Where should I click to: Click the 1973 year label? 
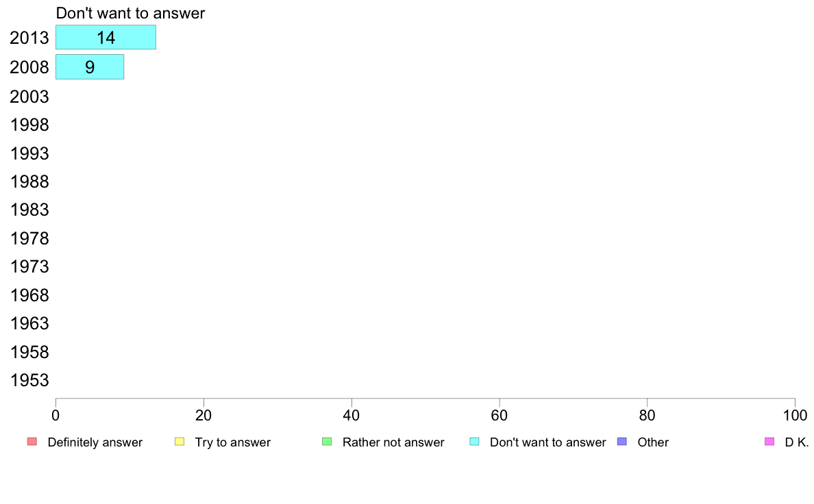29,267
